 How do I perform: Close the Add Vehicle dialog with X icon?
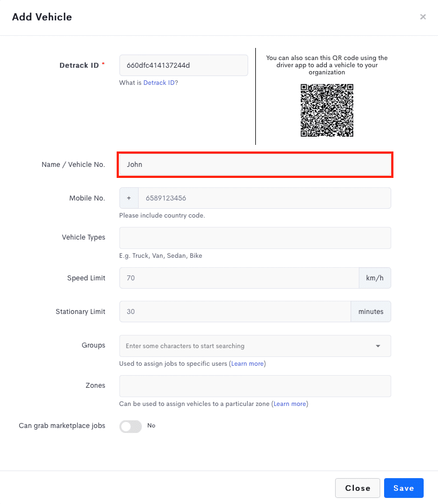(x=423, y=17)
